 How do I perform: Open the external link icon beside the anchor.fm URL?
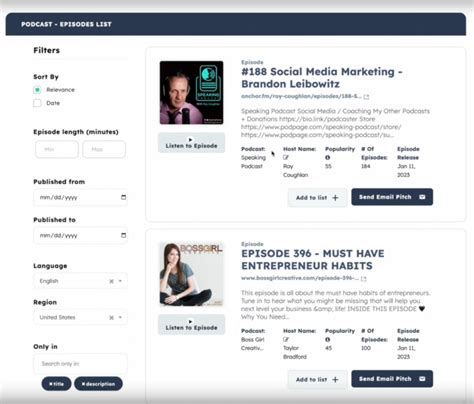pos(366,97)
